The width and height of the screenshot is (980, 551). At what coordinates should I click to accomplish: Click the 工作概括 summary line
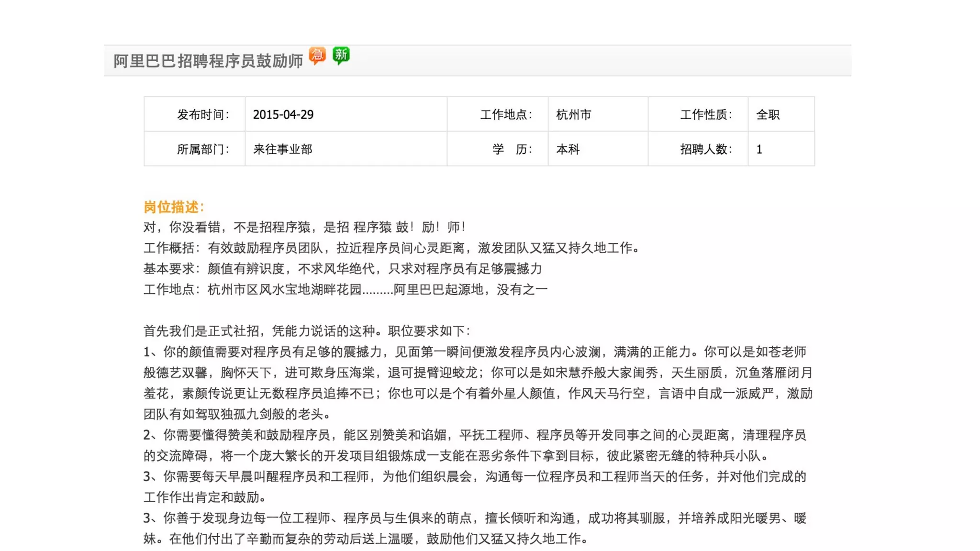point(391,248)
